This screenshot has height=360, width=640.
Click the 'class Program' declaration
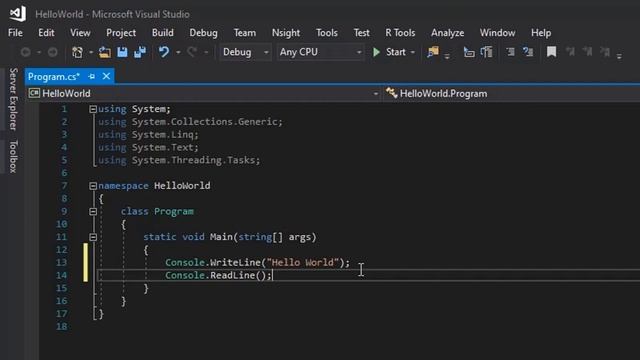click(x=157, y=211)
